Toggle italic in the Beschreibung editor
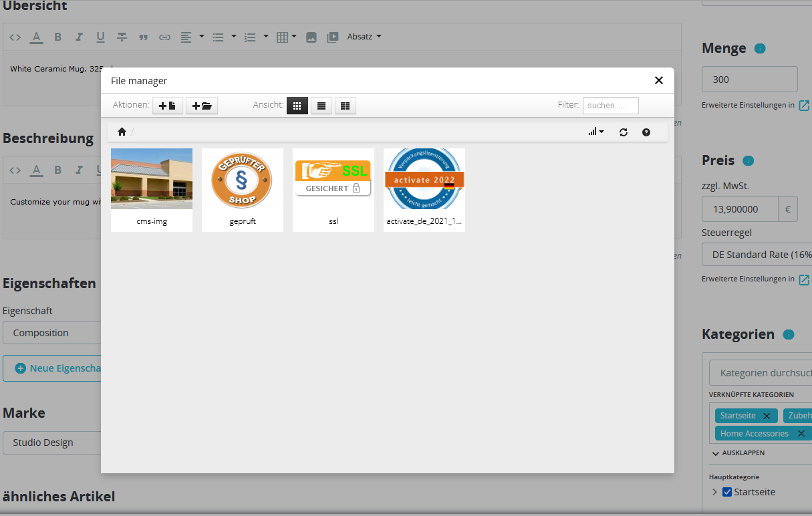The image size is (812, 516). click(79, 170)
